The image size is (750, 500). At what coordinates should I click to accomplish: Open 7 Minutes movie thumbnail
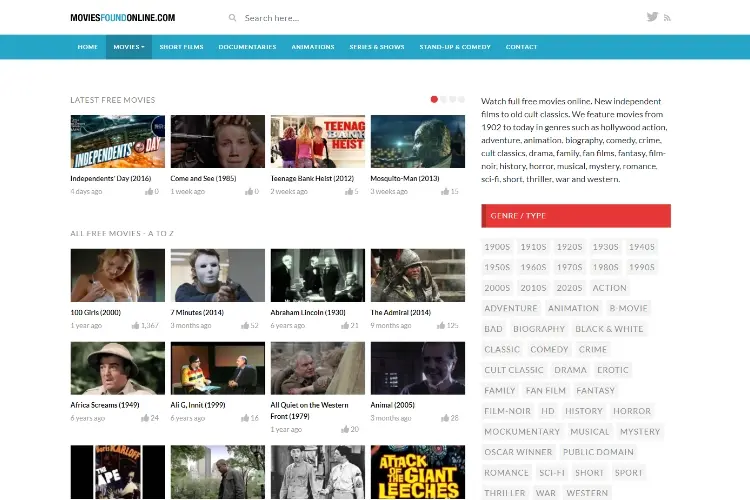pos(218,275)
